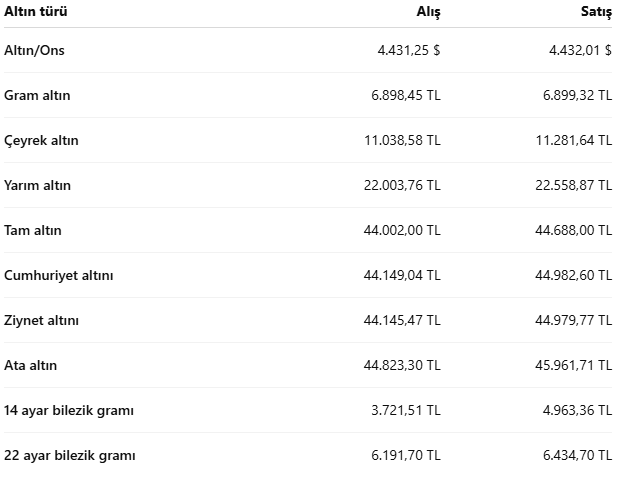The width and height of the screenshot is (620, 479).
Task: Click Altın/Ons sell price 4.432,01 $
Action: point(580,50)
